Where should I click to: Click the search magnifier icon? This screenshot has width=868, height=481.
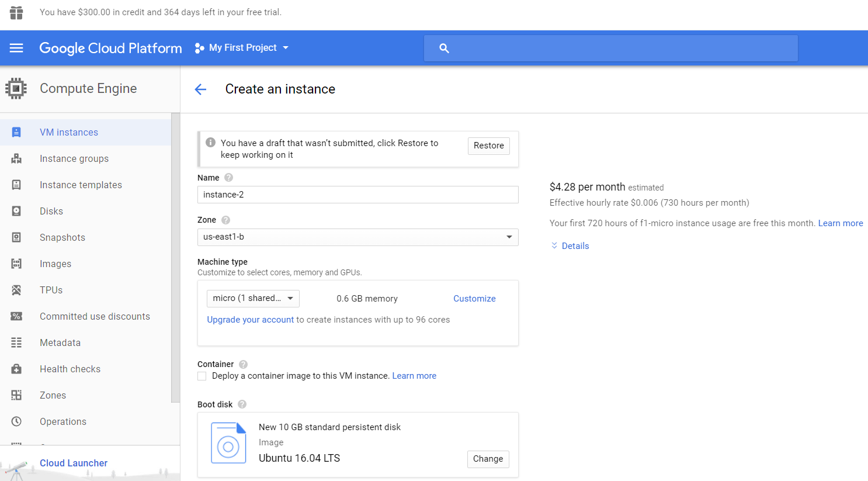444,49
